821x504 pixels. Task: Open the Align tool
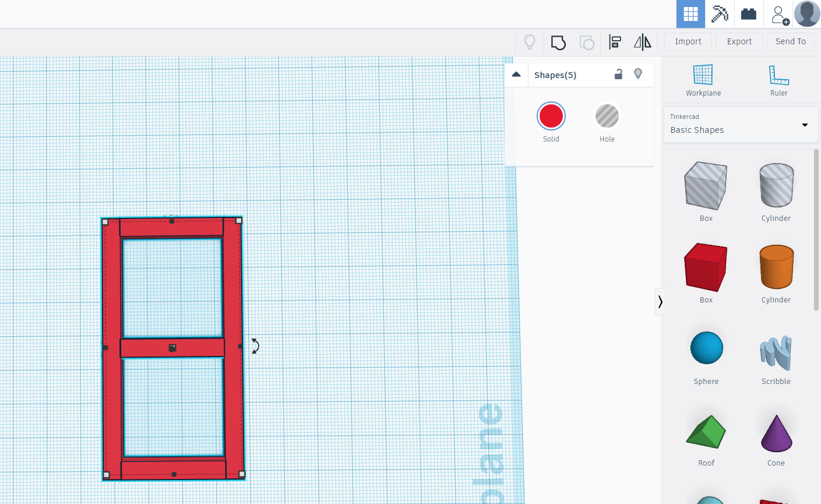(x=614, y=41)
